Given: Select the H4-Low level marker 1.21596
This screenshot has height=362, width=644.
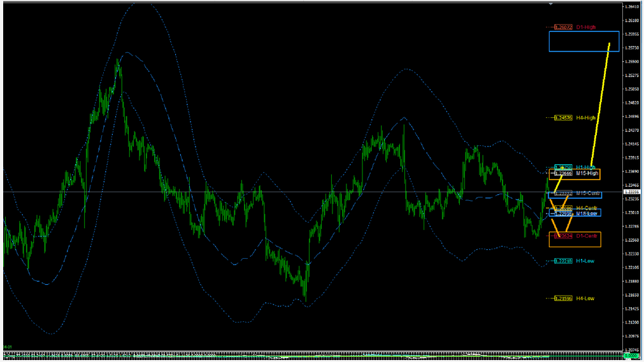Looking at the screenshot, I should coord(564,298).
